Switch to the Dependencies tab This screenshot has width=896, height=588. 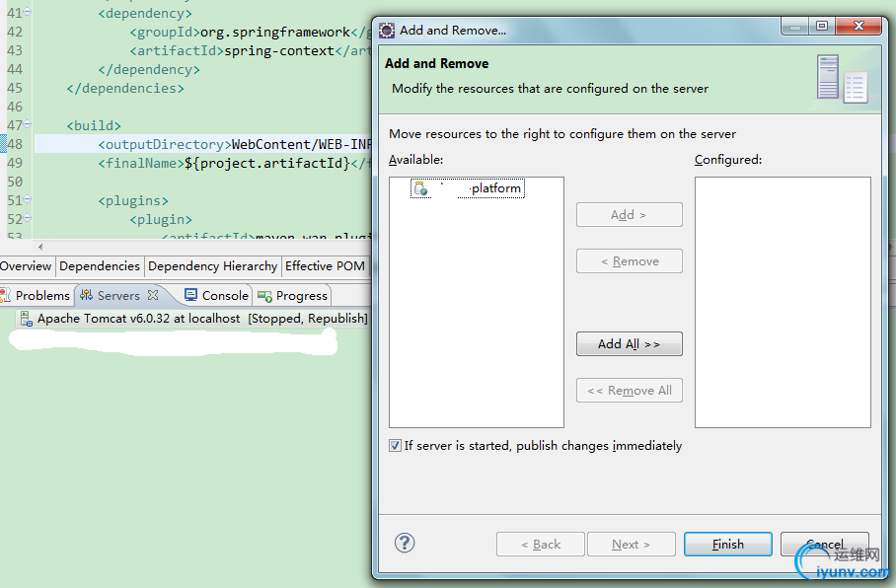100,266
